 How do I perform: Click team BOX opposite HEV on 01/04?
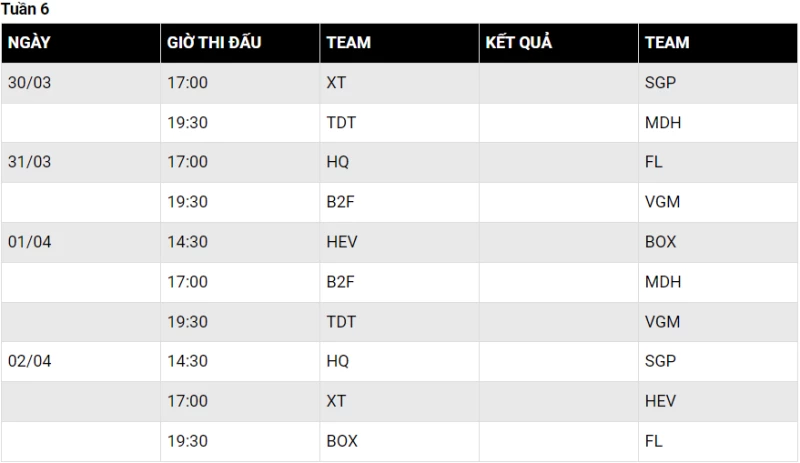(661, 242)
